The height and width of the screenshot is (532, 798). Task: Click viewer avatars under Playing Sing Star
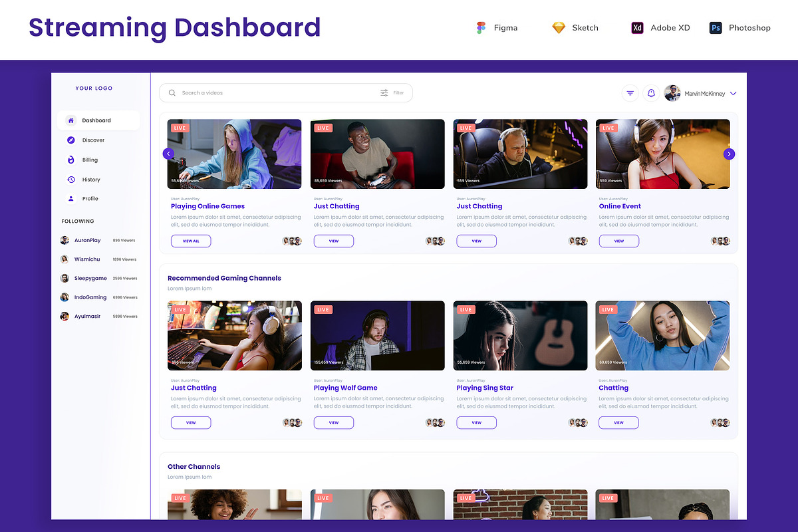(578, 422)
